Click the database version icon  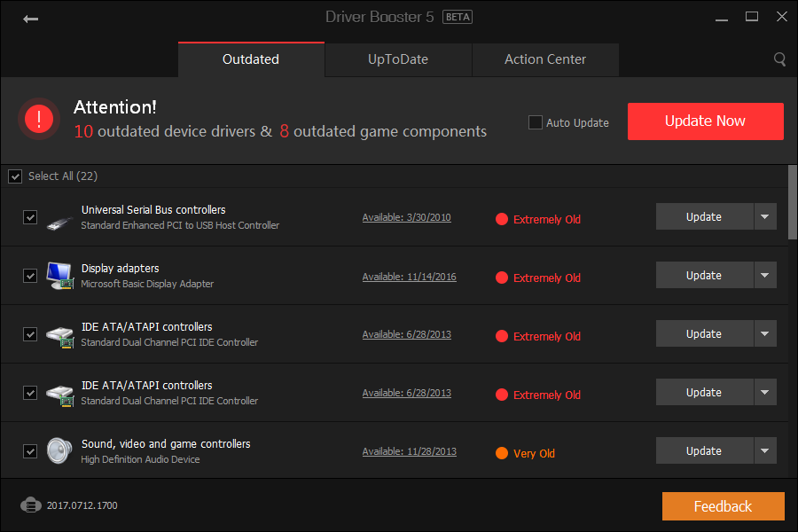click(x=31, y=505)
